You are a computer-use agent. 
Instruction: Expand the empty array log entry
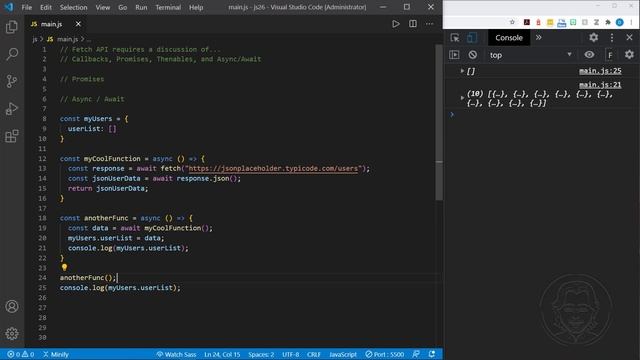click(x=462, y=71)
